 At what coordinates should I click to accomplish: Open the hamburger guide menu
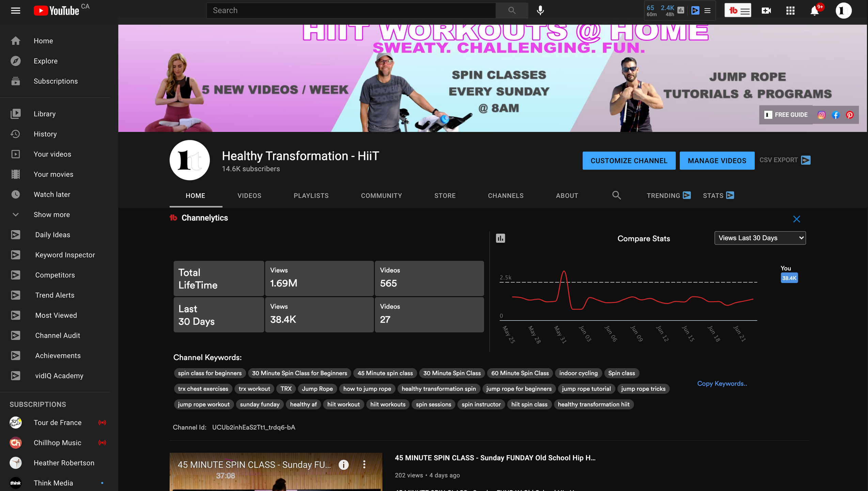pos(16,11)
